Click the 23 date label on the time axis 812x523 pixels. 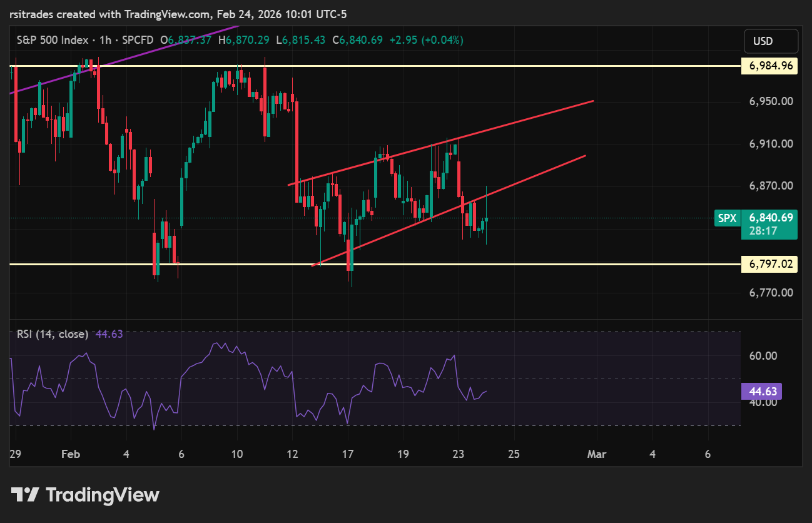click(x=458, y=454)
